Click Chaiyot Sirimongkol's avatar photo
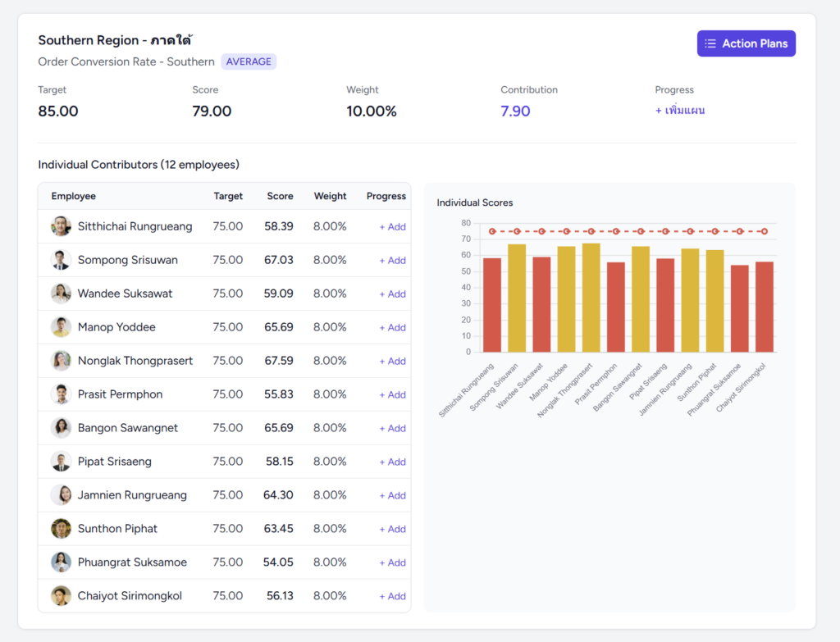840x642 pixels. click(x=61, y=596)
